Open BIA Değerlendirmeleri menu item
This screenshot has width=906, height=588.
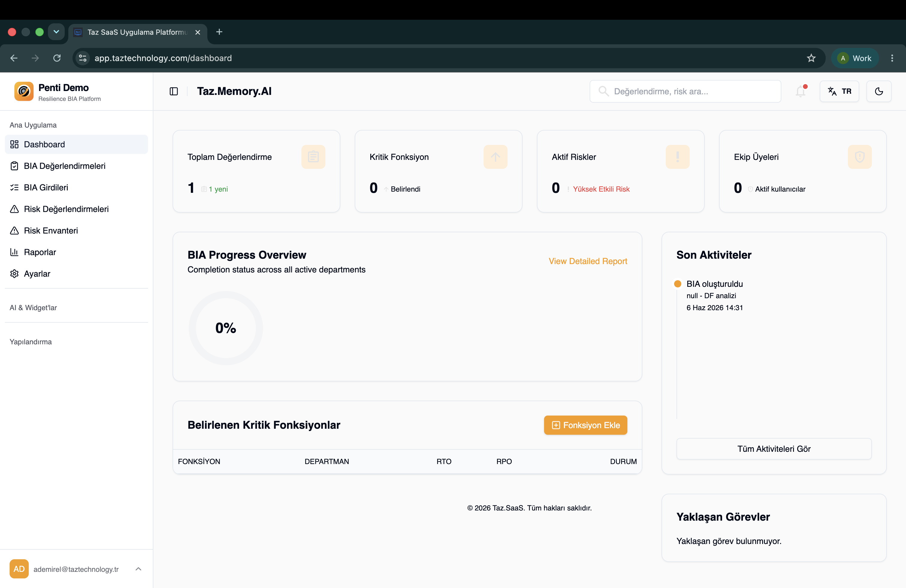(76, 166)
